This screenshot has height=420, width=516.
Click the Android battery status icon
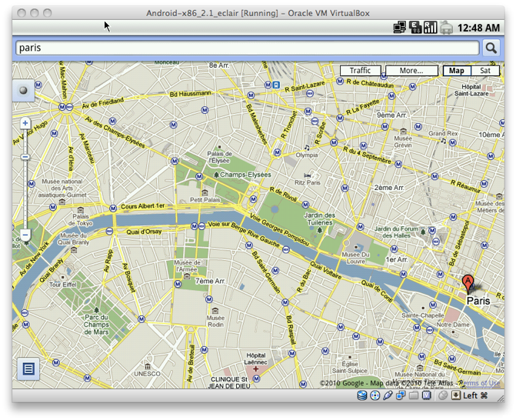pyautogui.click(x=446, y=28)
